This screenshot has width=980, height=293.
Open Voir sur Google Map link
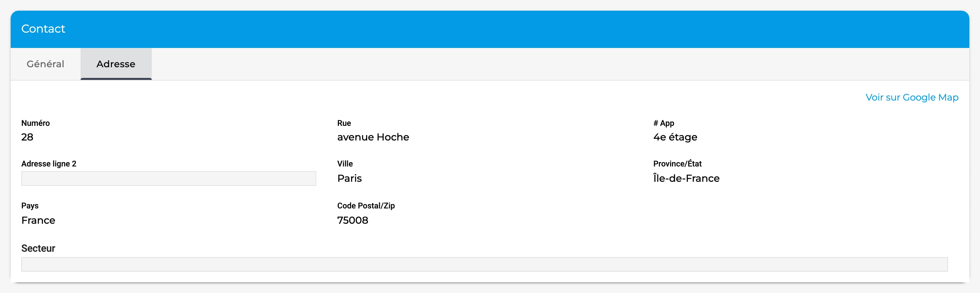click(912, 98)
